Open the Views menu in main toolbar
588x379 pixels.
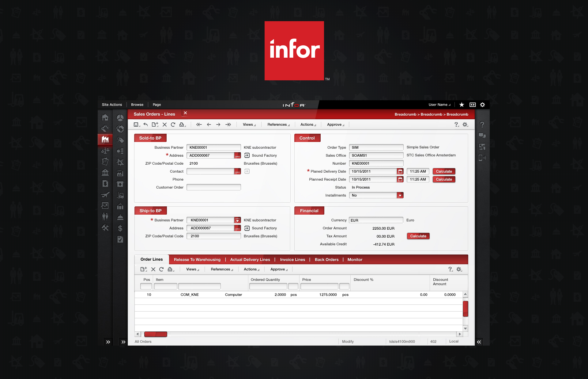[249, 124]
